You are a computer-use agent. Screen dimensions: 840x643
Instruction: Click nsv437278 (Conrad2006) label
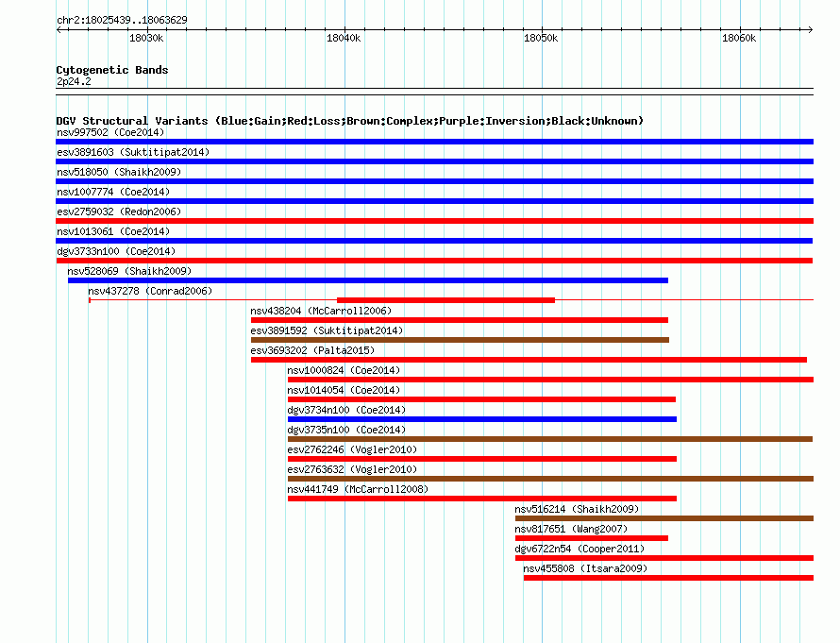[x=150, y=291]
